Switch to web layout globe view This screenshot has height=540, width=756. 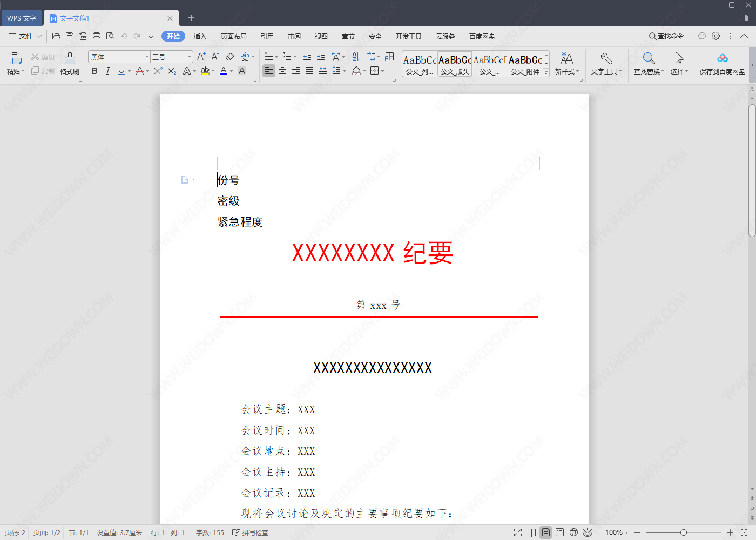573,532
